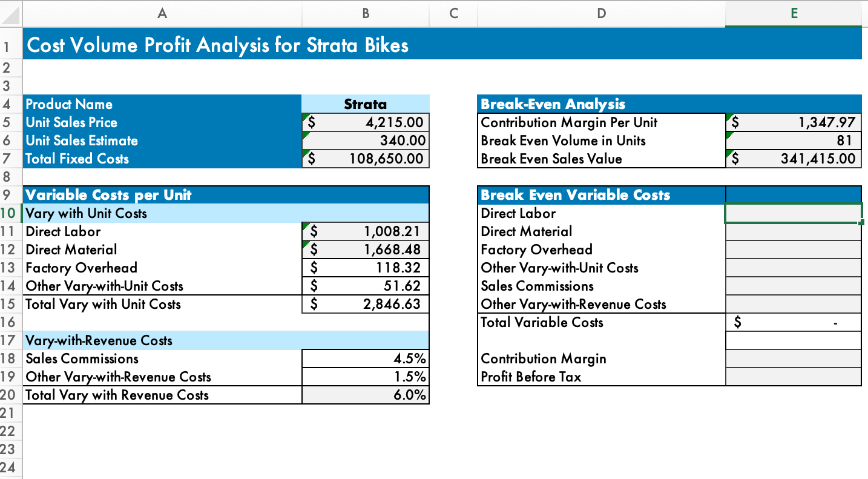Select the Vary-with-Revenue Costs subheader

226,340
